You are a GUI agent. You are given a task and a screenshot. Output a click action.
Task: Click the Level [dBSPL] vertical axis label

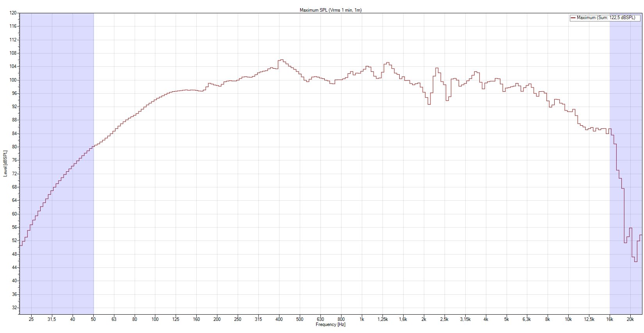tap(5, 163)
